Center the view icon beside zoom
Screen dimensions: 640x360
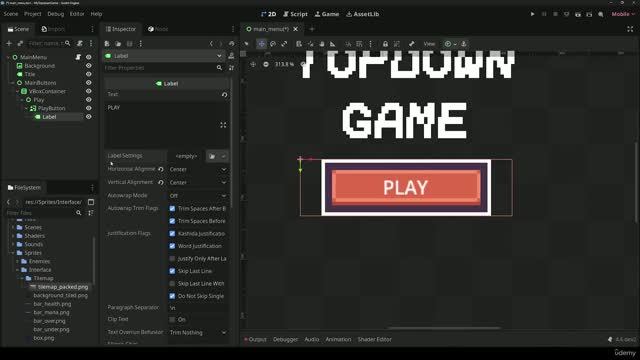253,64
